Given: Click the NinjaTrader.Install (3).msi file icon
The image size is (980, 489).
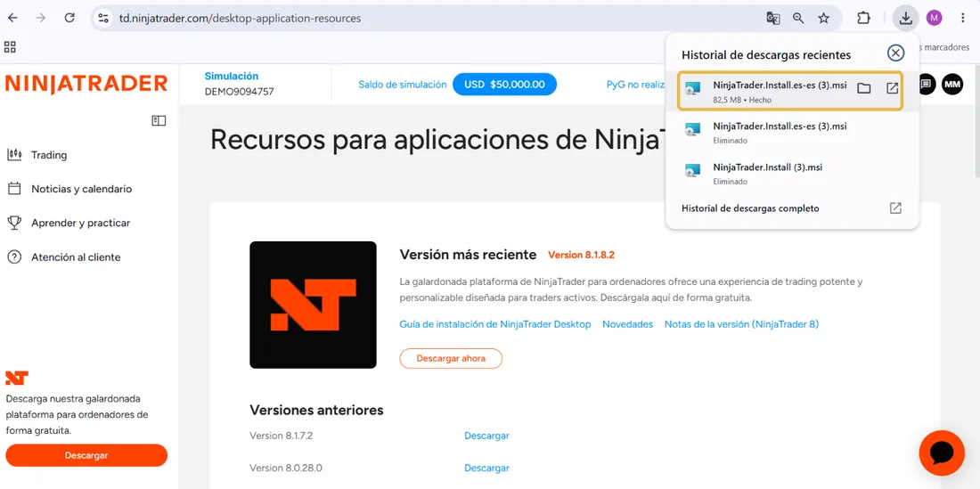Looking at the screenshot, I should tap(692, 172).
